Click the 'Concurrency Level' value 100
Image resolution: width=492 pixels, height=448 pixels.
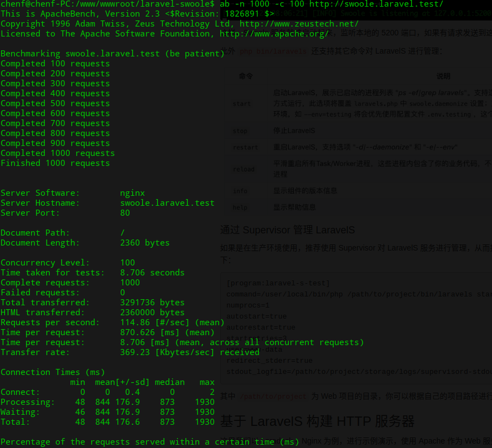pyautogui.click(x=127, y=263)
